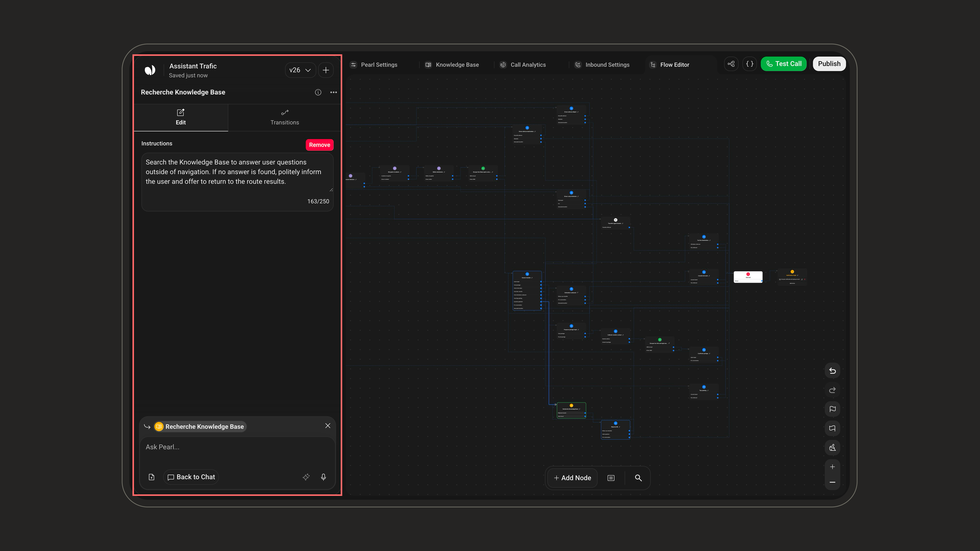Open the three-dot more options menu
The height and width of the screenshot is (551, 980).
(x=334, y=92)
